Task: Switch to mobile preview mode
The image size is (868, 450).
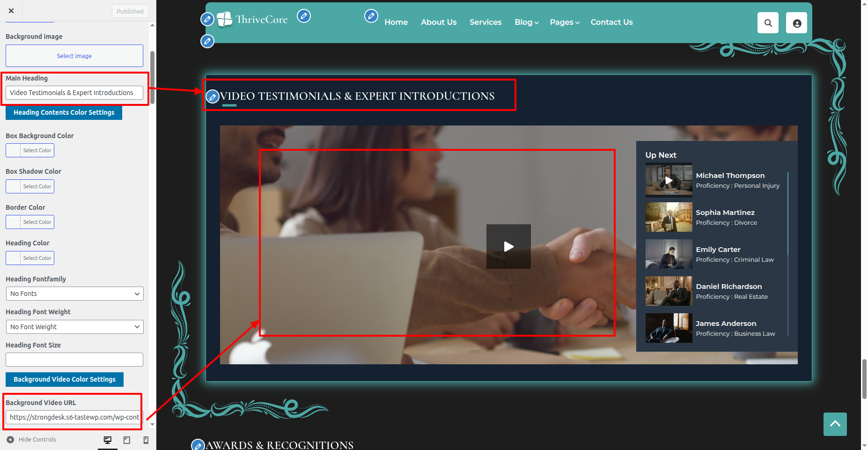Action: tap(146, 440)
